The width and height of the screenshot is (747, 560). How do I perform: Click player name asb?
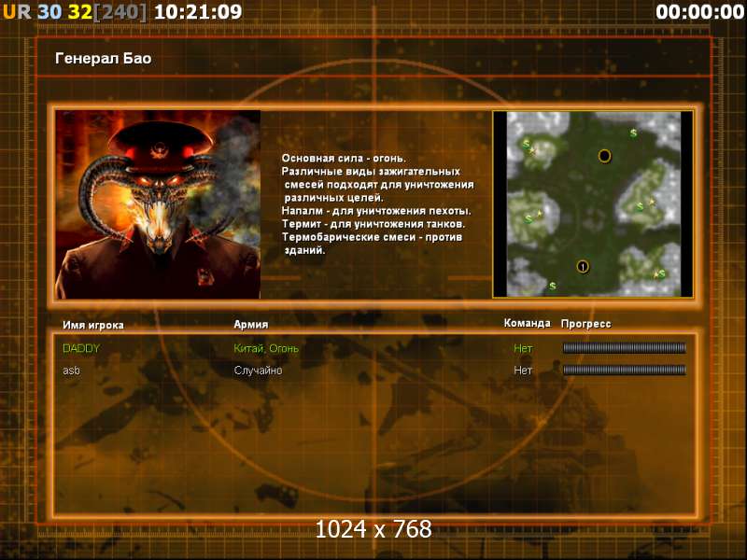coord(72,370)
